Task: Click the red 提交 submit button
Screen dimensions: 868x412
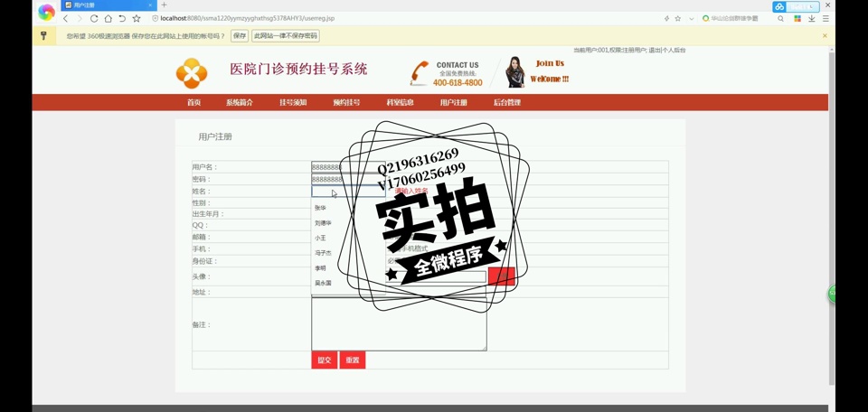Action: (x=324, y=360)
